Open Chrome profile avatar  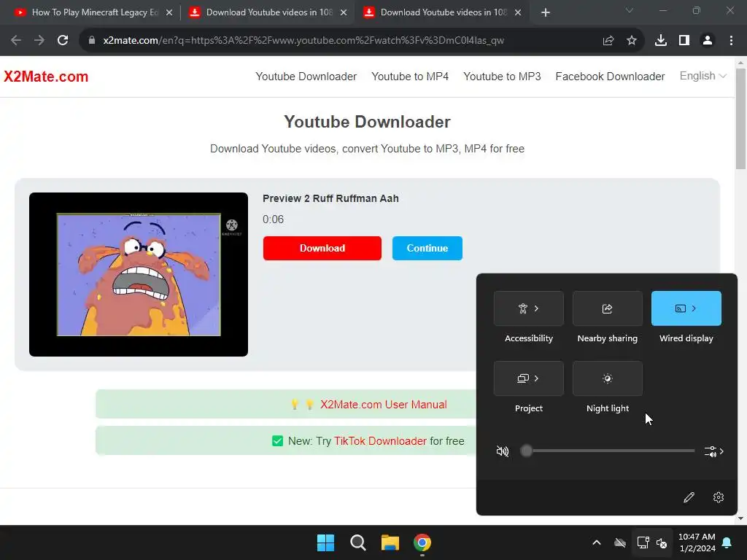coord(708,41)
